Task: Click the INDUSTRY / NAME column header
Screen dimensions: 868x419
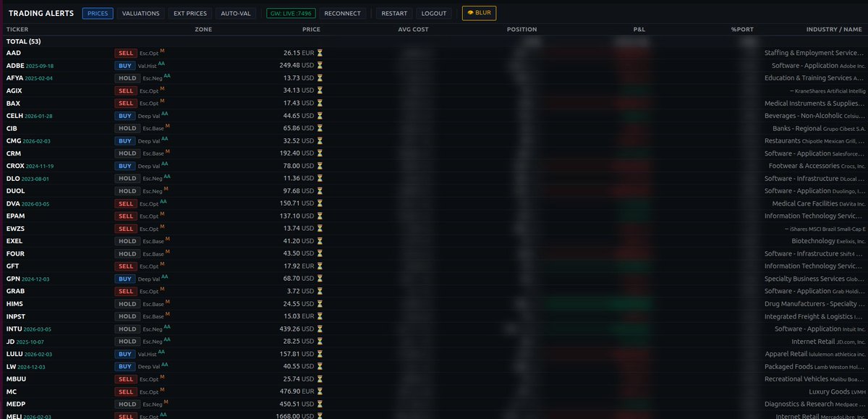Action: pyautogui.click(x=834, y=30)
